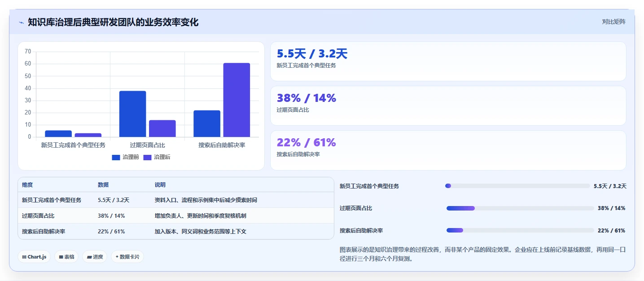This screenshot has height=281, width=644.
Task: Click the 搜索后自助解决率 chart axis label
Action: point(222,145)
